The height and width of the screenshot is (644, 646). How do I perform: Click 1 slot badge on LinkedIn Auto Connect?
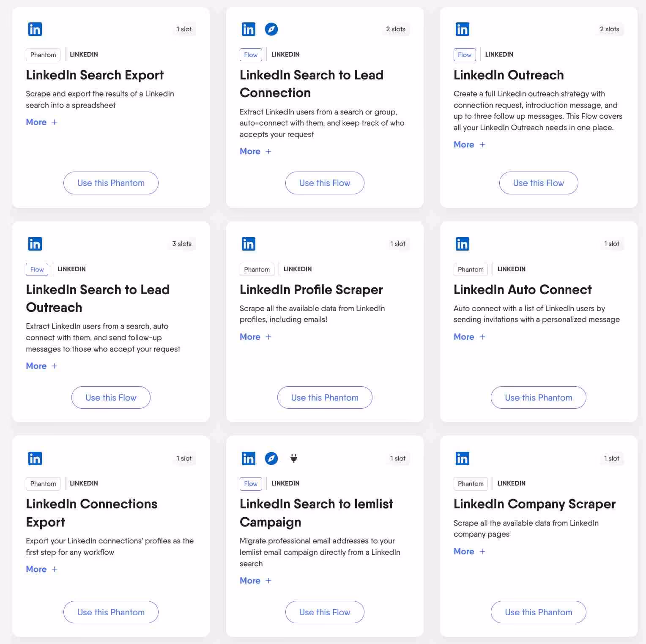tap(612, 244)
